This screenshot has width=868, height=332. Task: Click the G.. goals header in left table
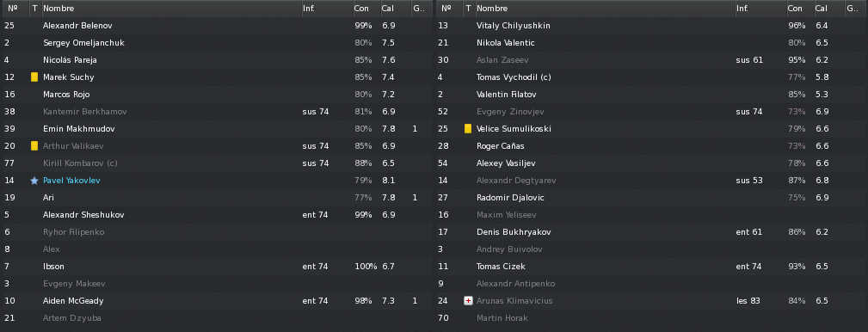pos(419,9)
